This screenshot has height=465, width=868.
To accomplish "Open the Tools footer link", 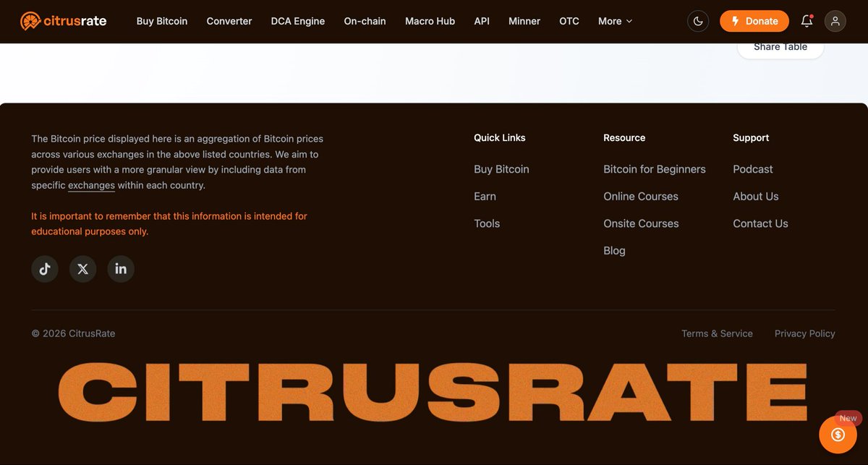I will (487, 223).
